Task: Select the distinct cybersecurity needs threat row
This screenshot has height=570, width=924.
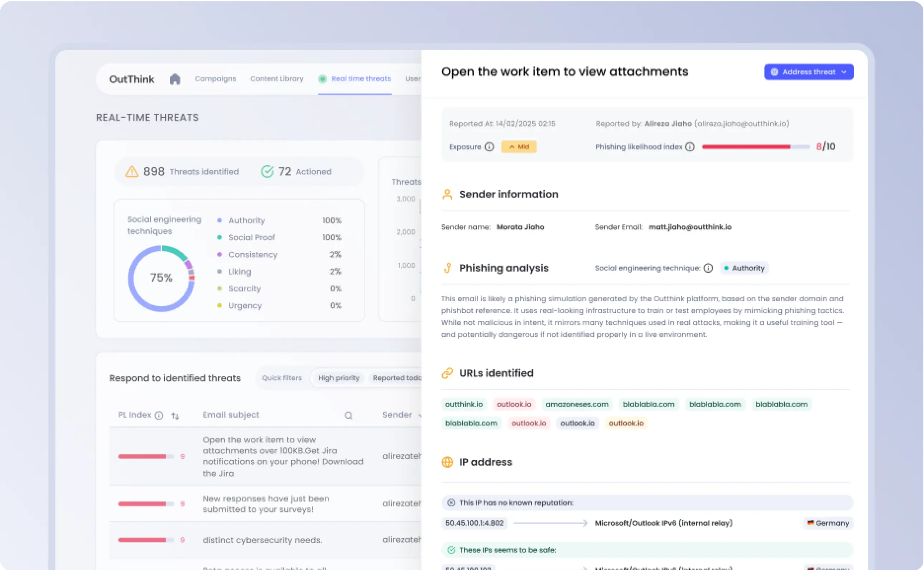Action: click(262, 540)
